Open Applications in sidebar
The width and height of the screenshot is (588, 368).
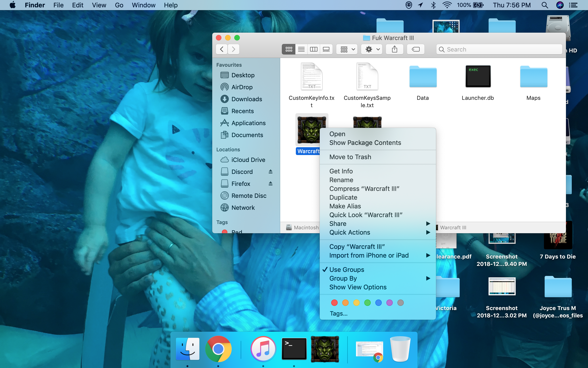click(246, 123)
